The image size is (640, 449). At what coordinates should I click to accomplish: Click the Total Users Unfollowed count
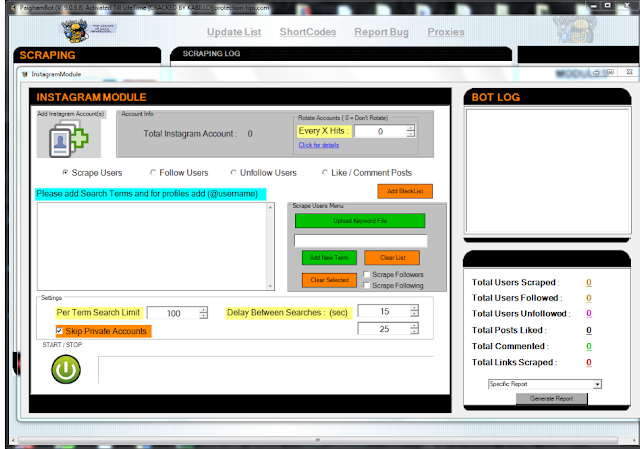(589, 313)
